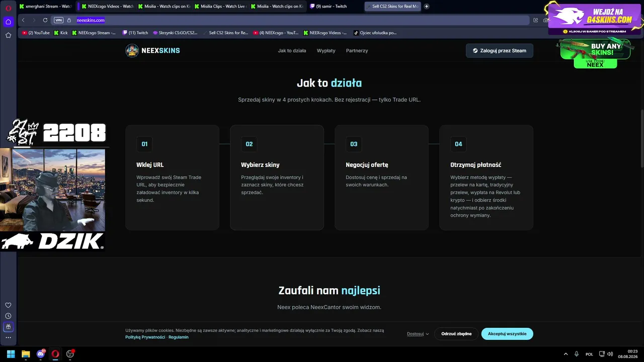
Task: Open the Opera sidebar home icon
Action: pos(8,22)
